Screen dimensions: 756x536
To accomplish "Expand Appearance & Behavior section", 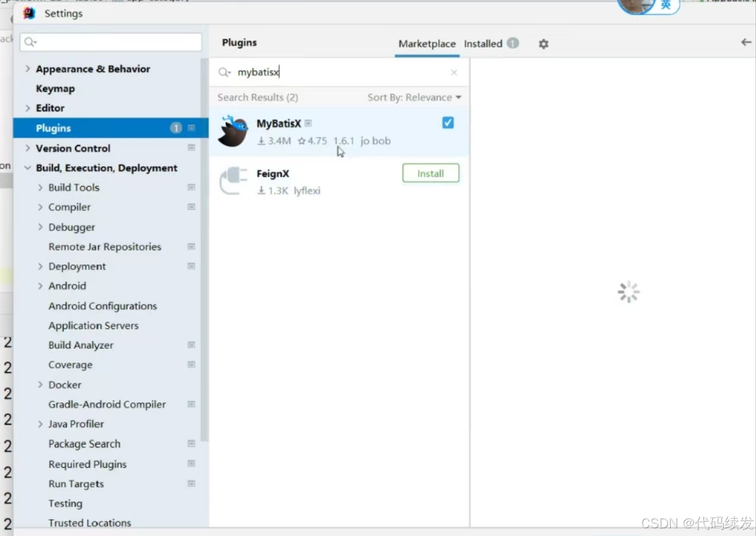I will pos(27,68).
